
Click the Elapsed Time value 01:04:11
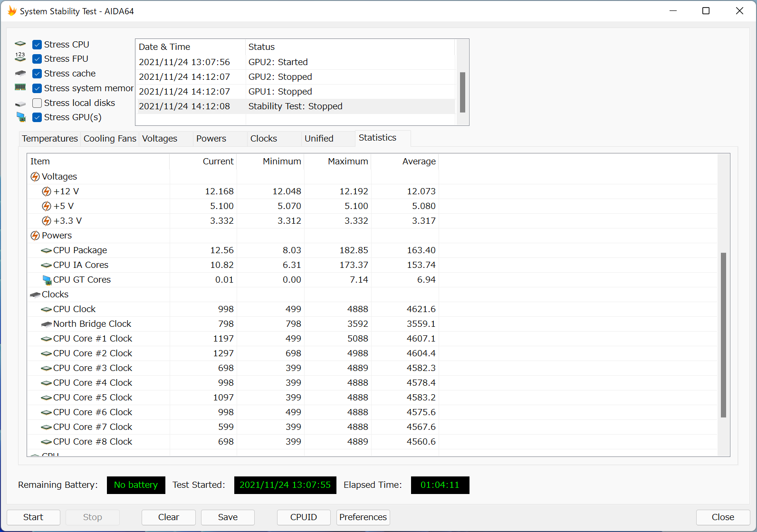click(440, 485)
